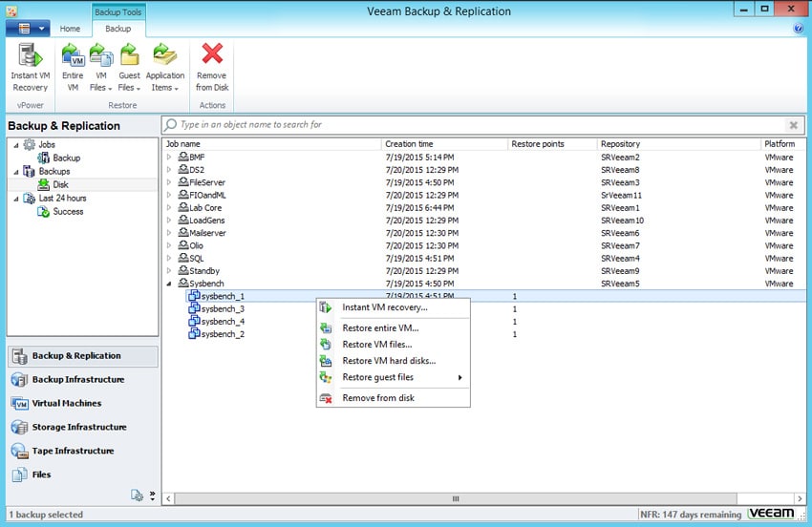Click the SrVeeam11 repository cell
This screenshot has width=812, height=527.
pos(622,195)
